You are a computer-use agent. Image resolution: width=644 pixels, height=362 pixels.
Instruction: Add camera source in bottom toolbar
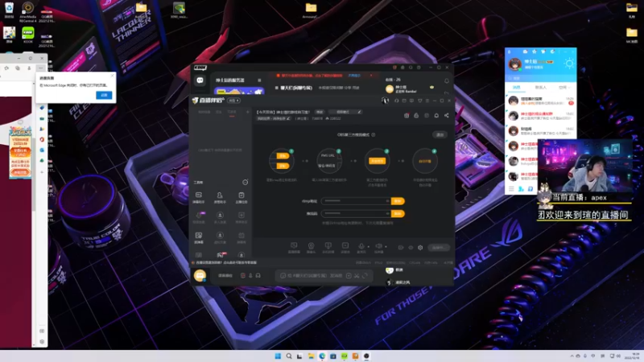pos(311,247)
